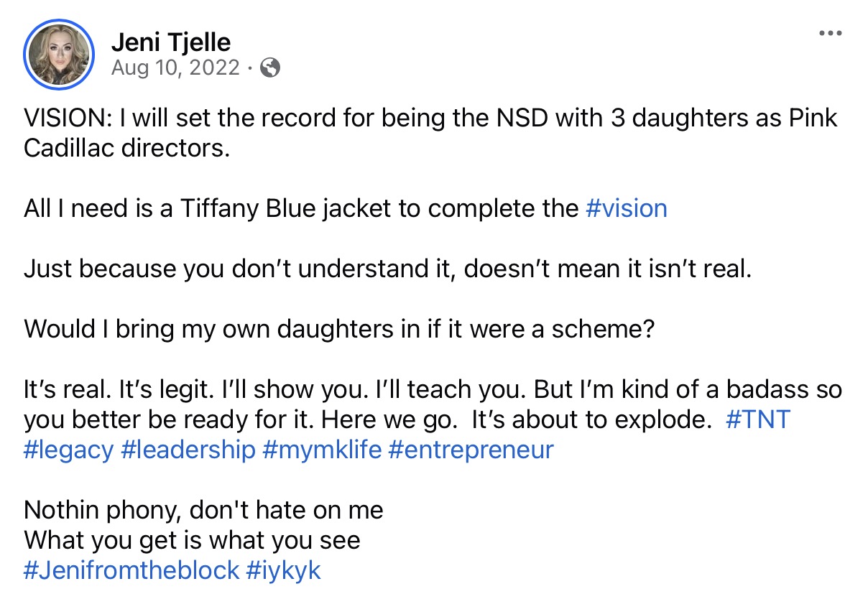Click the "Nothin phony, don't hate on me" line
This screenshot has width=868, height=594.
click(203, 510)
